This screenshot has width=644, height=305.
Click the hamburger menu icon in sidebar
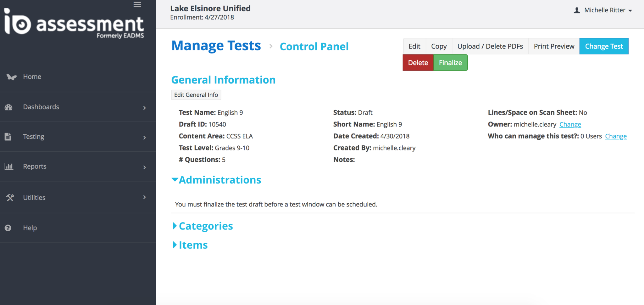coord(137,5)
